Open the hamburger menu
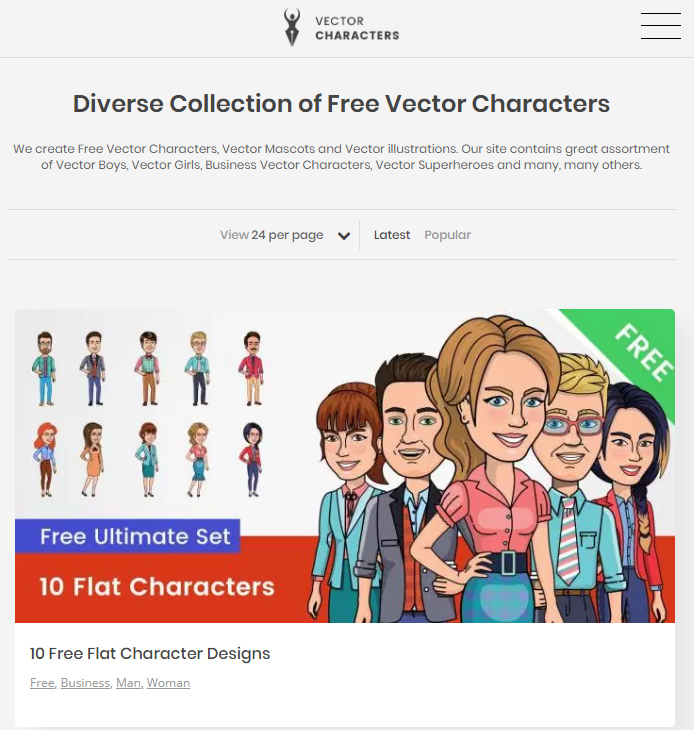Screen dimensions: 694x730 (x=660, y=26)
